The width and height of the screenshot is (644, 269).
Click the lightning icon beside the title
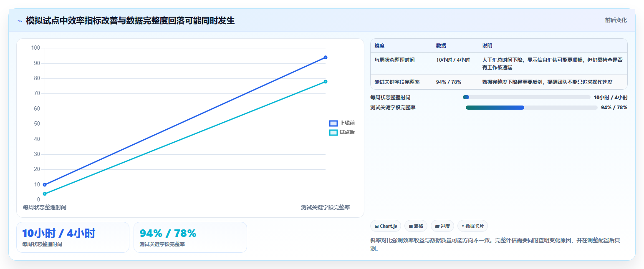[x=20, y=21]
